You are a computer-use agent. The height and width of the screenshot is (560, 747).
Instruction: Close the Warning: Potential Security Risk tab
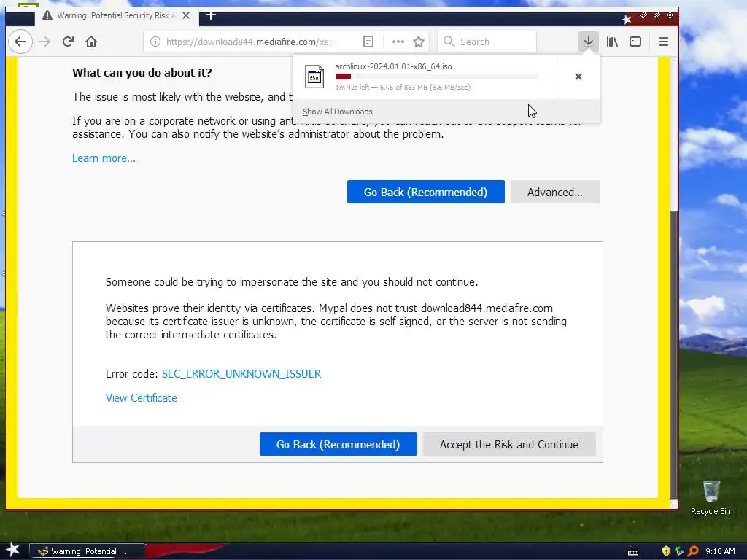[x=186, y=15]
